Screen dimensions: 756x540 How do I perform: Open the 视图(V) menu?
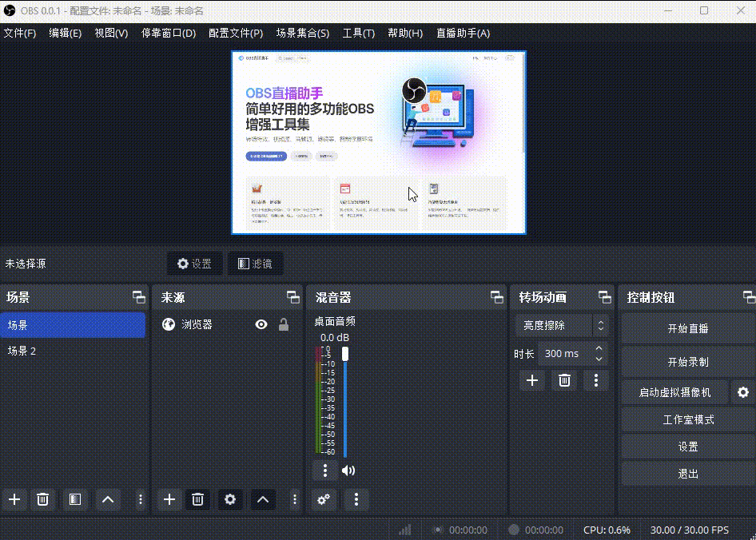[x=111, y=34]
